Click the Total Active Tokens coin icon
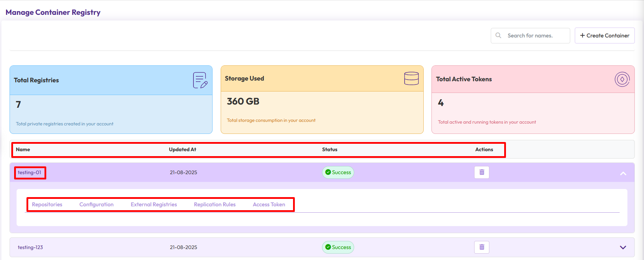Viewport: 644px width, 260px height. pos(622,79)
